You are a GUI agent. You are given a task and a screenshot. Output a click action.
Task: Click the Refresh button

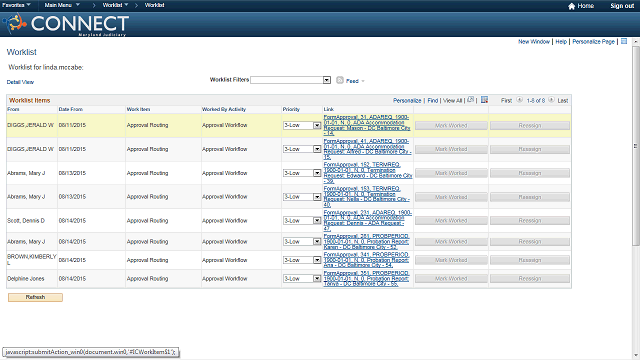coord(36,297)
